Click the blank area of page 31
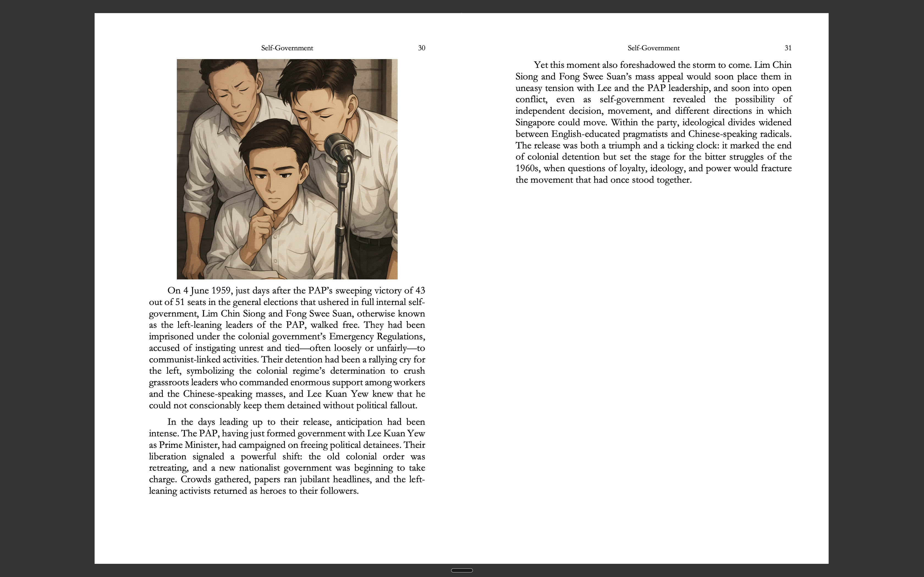The height and width of the screenshot is (577, 924). 653,362
